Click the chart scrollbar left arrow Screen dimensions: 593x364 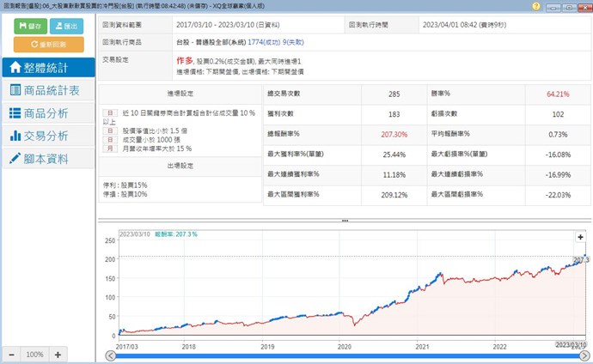click(109, 355)
